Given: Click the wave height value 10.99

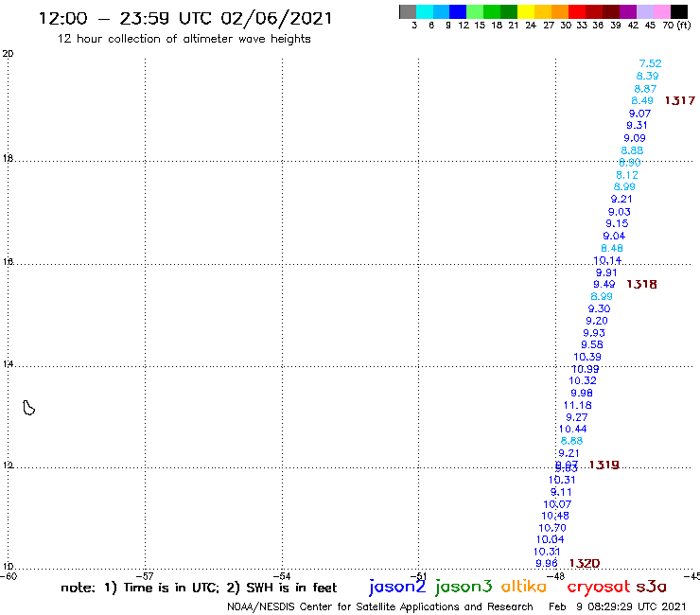Looking at the screenshot, I should pyautogui.click(x=586, y=369).
